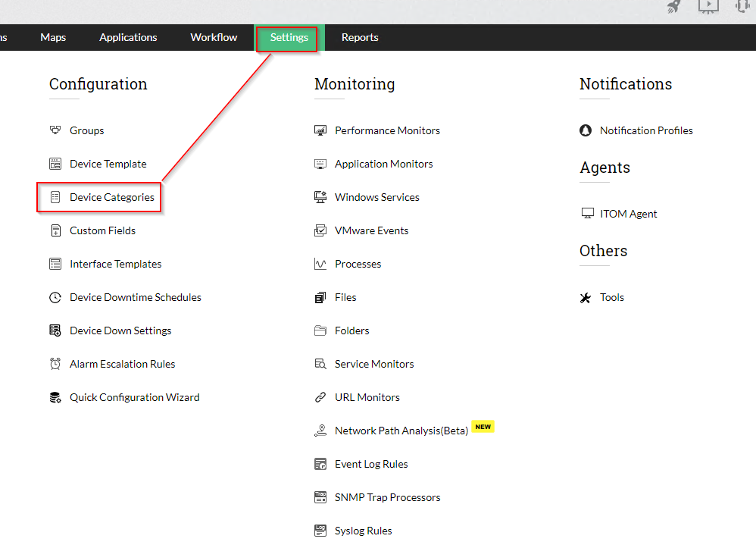Click the Device Categories icon

click(x=55, y=197)
